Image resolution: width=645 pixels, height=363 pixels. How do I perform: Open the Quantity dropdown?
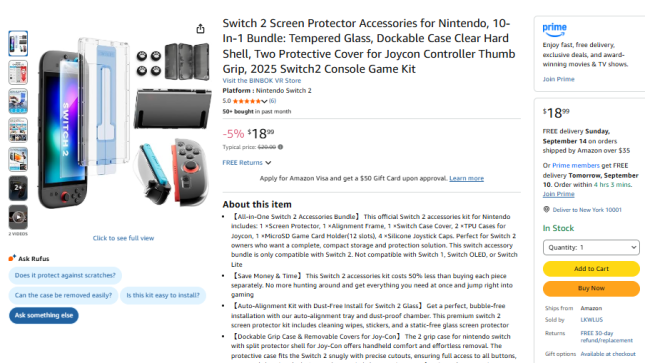coord(591,247)
